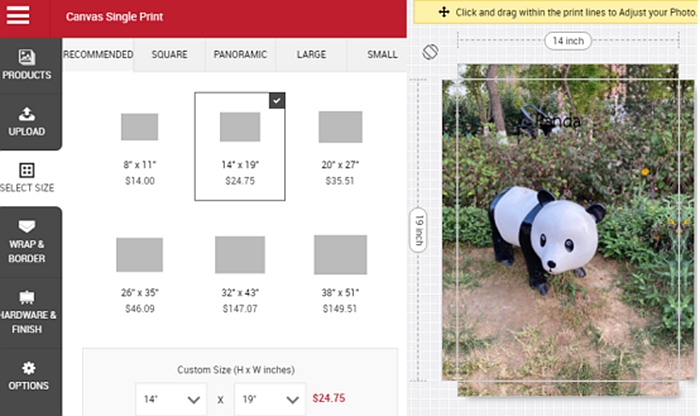Rotate canvas orientation with rotate icon
The image size is (700, 416).
point(430,52)
